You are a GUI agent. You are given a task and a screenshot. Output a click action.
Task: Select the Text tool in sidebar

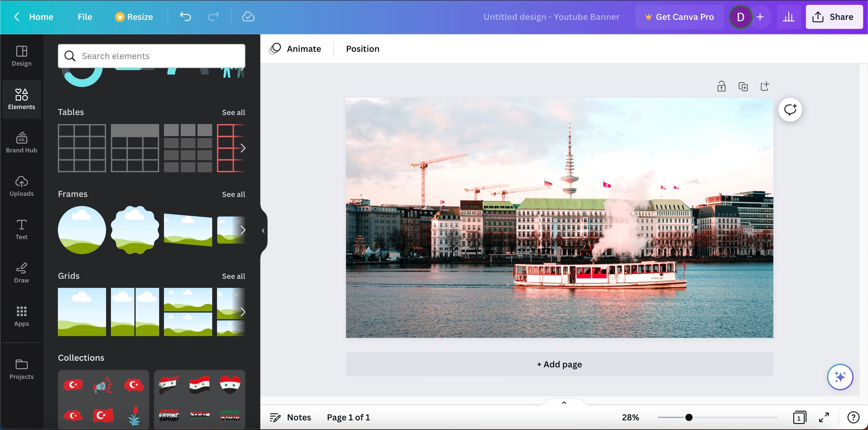pos(21,229)
